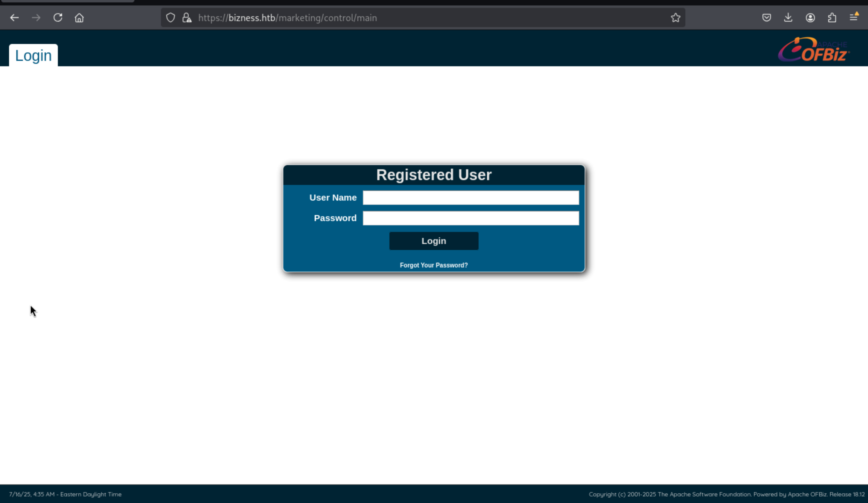Screen dimensions: 868x503
Task: Click the address bar URL text
Action: pos(288,17)
